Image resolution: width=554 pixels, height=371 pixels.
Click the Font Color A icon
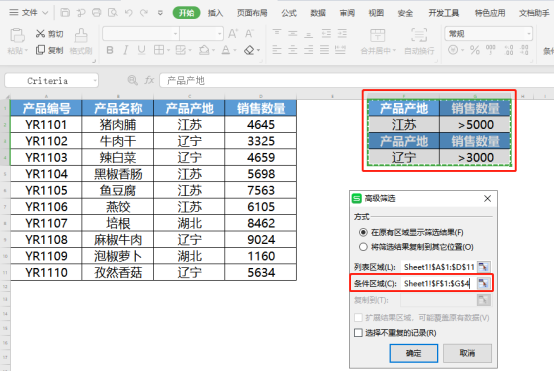(x=226, y=50)
